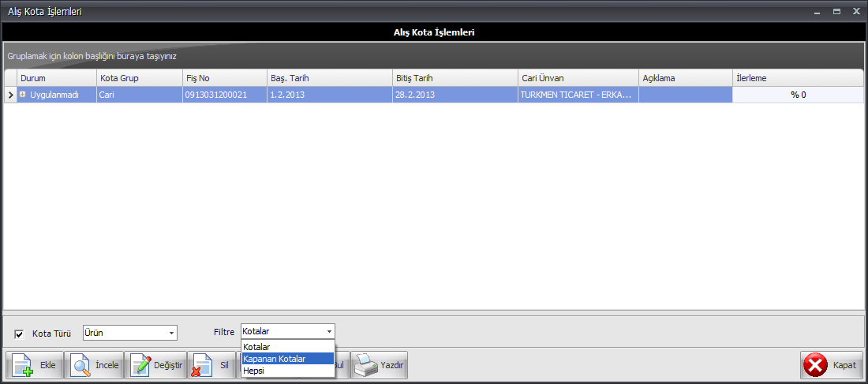Click the 1.2.2013 start date cell

pyautogui.click(x=329, y=95)
